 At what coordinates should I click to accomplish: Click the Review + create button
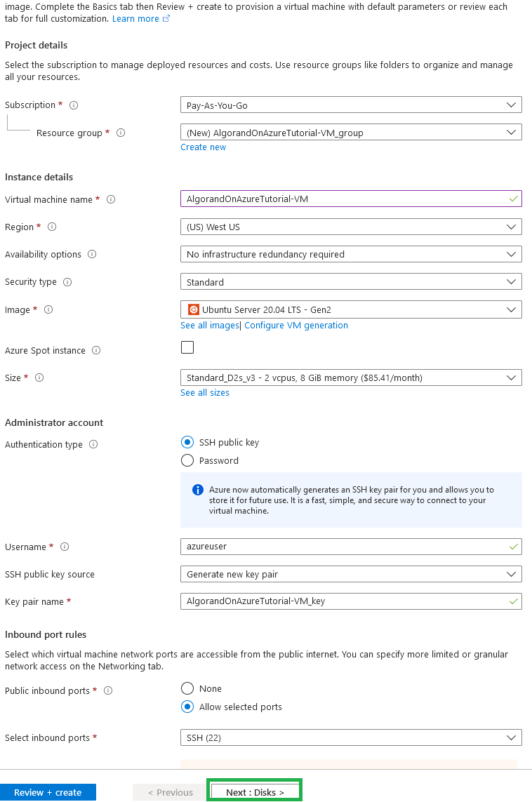[48, 791]
